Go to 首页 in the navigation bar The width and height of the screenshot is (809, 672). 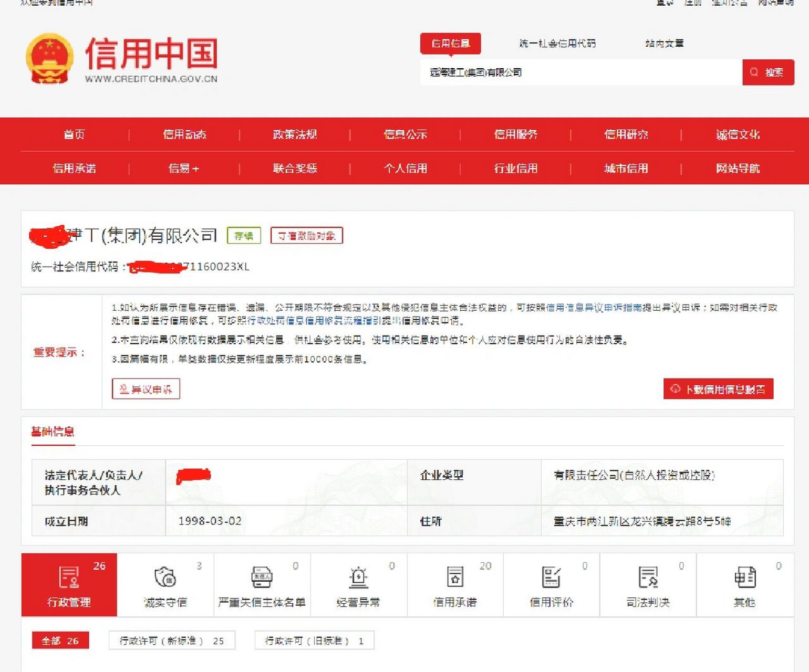click(74, 134)
